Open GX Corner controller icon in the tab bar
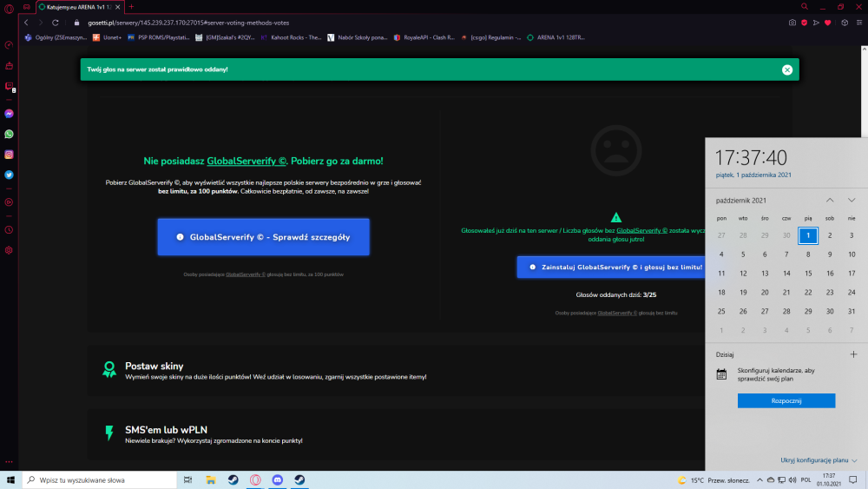 (27, 7)
